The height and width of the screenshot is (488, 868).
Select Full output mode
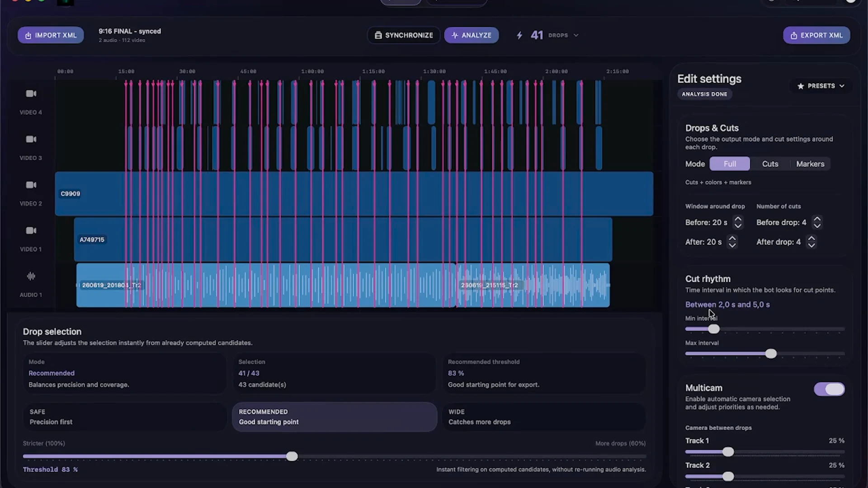[730, 164]
